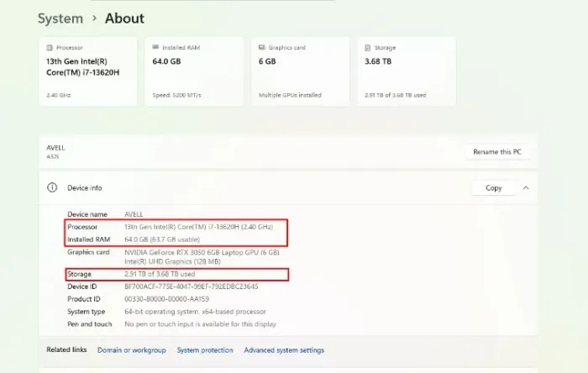
Task: Click the AVELL PC name above Device info
Action: point(55,148)
